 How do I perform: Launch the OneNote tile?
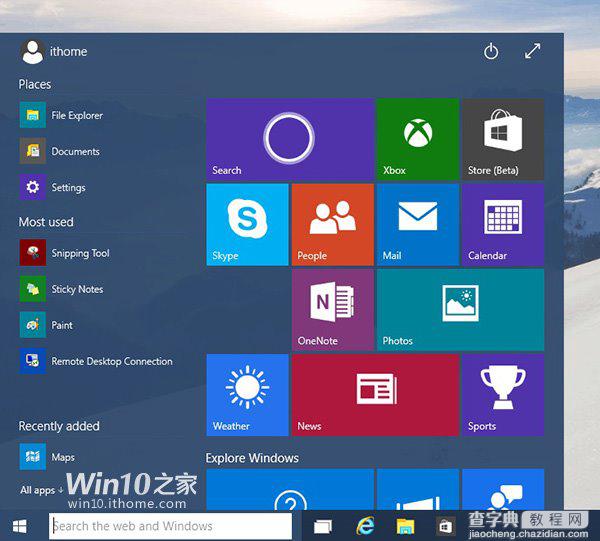333,310
